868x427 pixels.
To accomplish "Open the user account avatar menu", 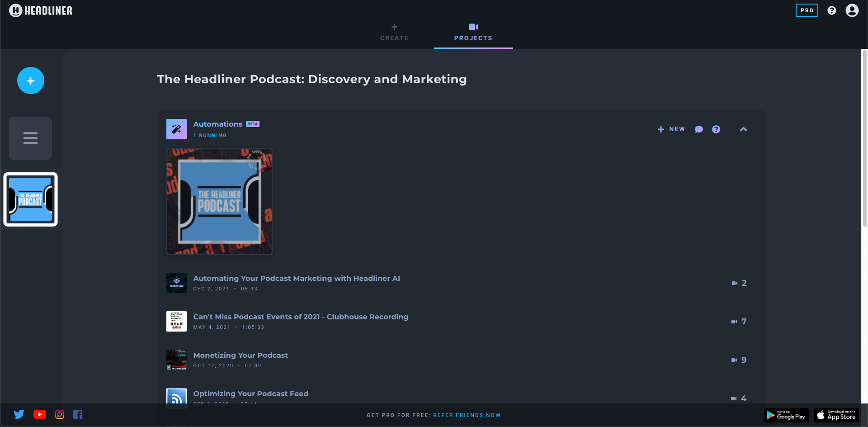I will (x=852, y=10).
